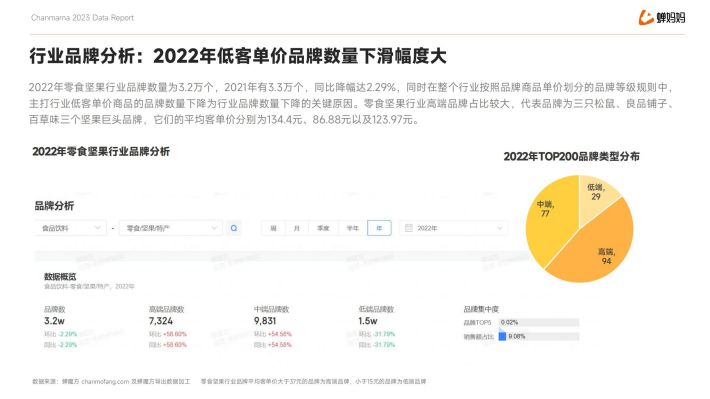Click the 中端, 77 pie chart slice
Viewport: 710px width, 399px height.
[x=552, y=222]
